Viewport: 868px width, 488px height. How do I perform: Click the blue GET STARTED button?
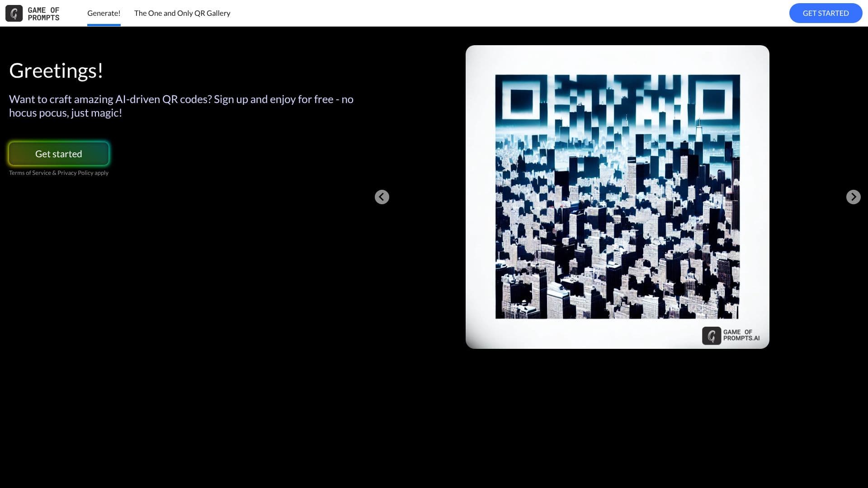pos(826,13)
